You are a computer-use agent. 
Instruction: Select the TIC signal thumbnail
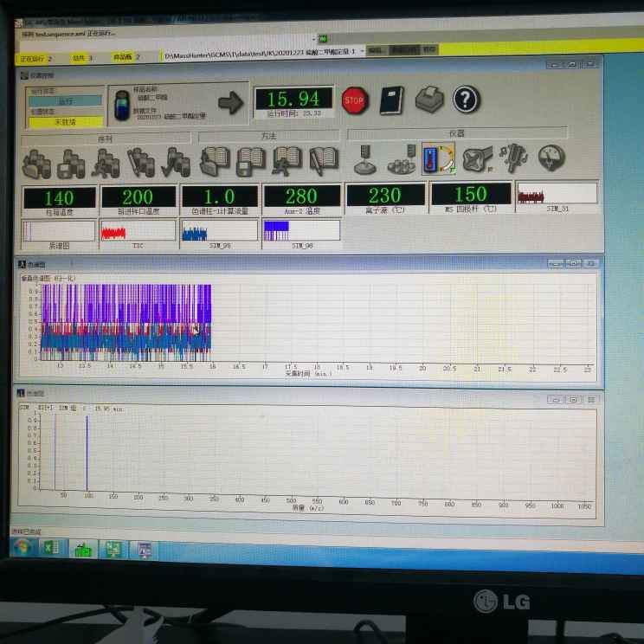click(x=137, y=231)
